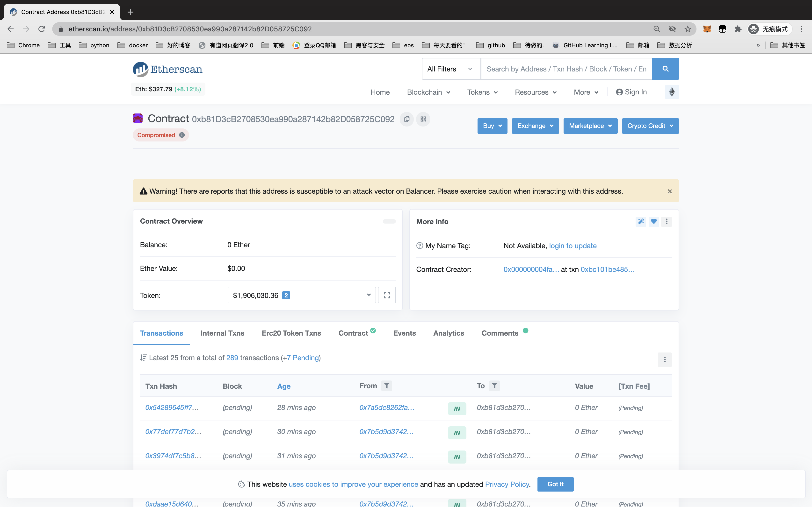The width and height of the screenshot is (812, 507).
Task: Click the heart watchlist icon in More Info
Action: click(x=654, y=221)
